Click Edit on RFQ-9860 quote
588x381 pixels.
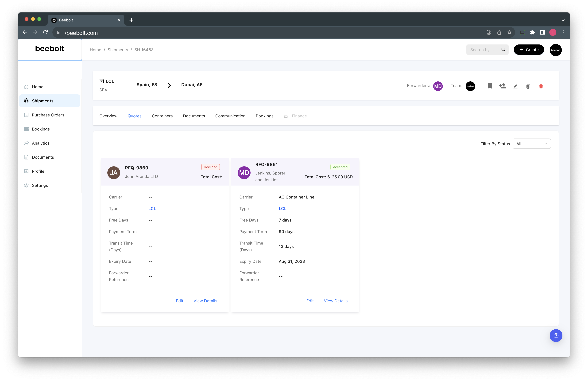179,301
